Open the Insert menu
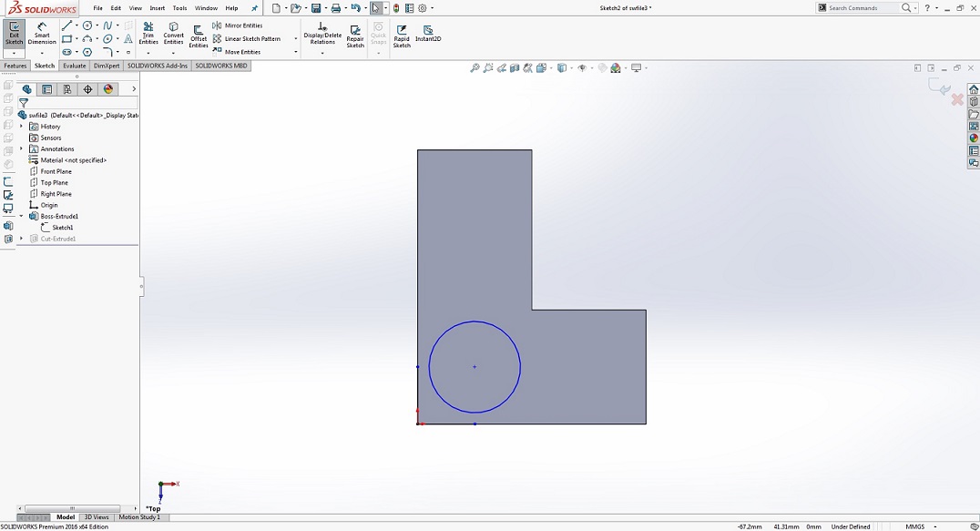The image size is (980, 531). point(157,8)
